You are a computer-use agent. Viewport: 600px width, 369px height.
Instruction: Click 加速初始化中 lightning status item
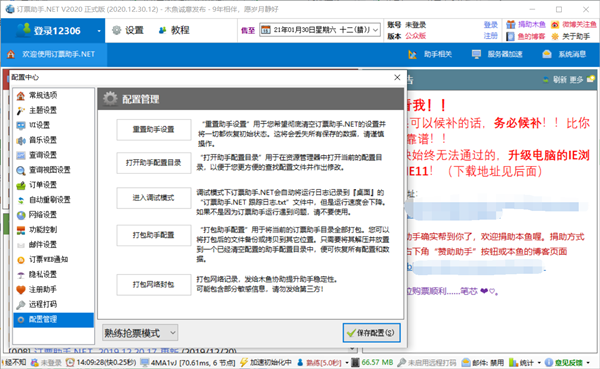click(266, 362)
